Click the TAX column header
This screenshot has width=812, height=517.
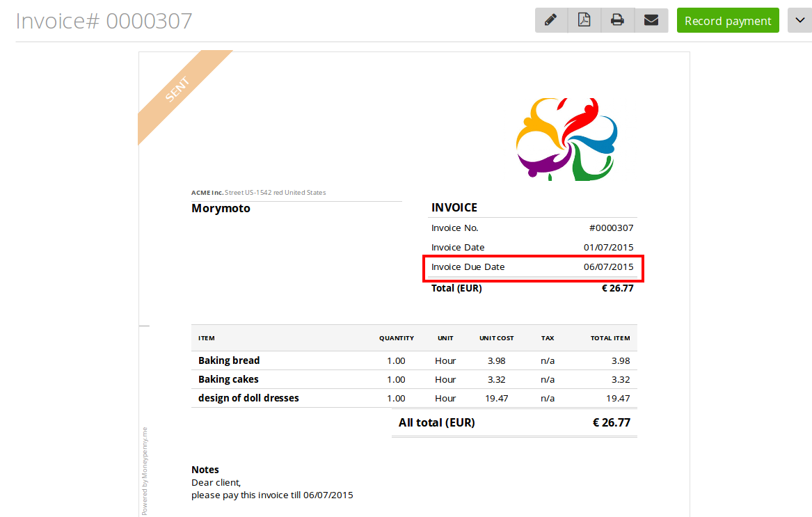coord(548,338)
